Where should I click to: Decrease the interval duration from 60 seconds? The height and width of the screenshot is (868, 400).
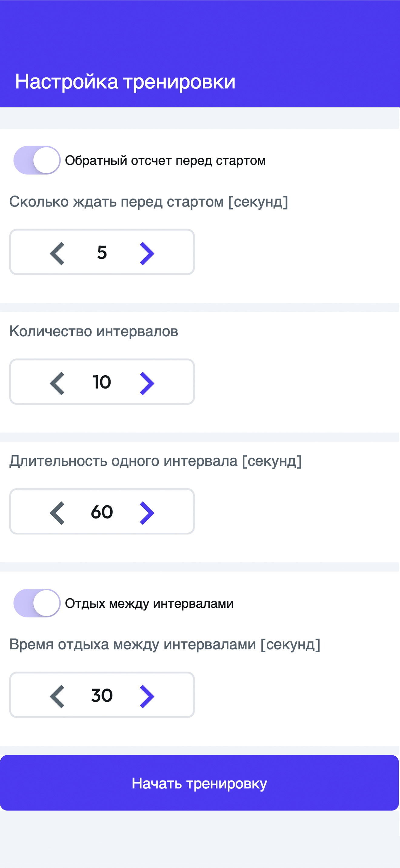coord(57,512)
